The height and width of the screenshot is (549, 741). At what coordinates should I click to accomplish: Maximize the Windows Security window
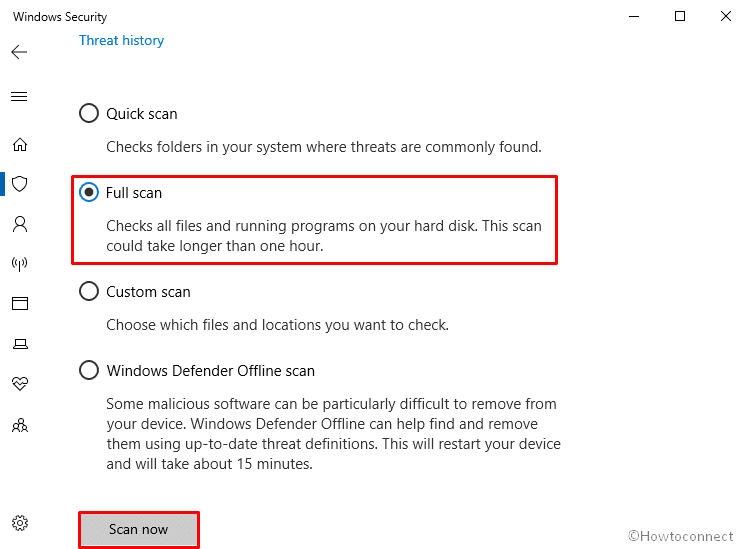tap(680, 17)
